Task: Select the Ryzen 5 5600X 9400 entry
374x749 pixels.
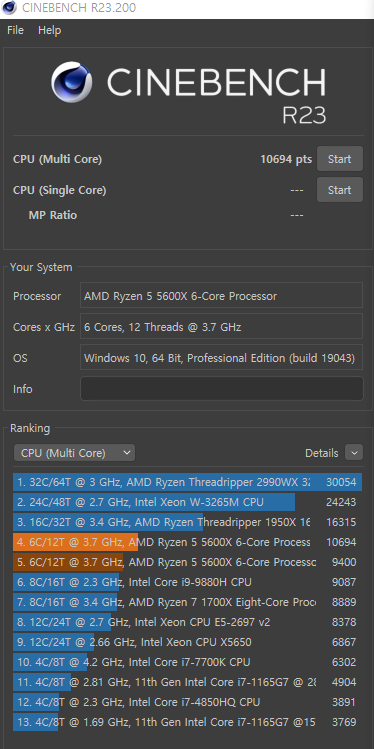Action: [x=187, y=562]
